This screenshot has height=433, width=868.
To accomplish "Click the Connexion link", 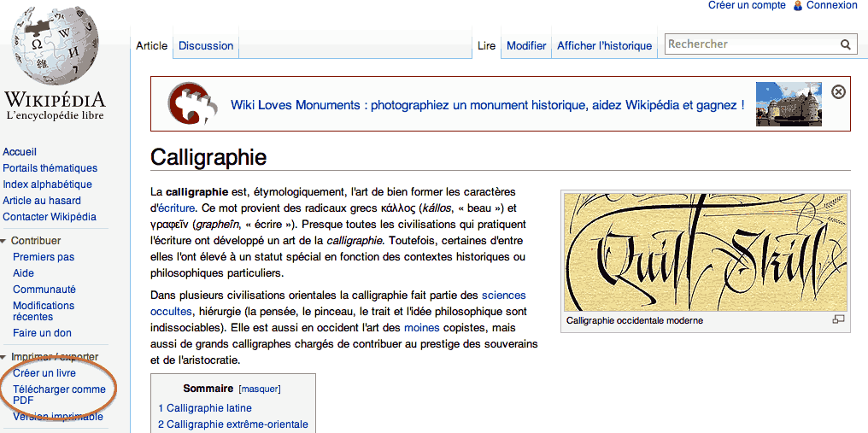I will click(831, 5).
